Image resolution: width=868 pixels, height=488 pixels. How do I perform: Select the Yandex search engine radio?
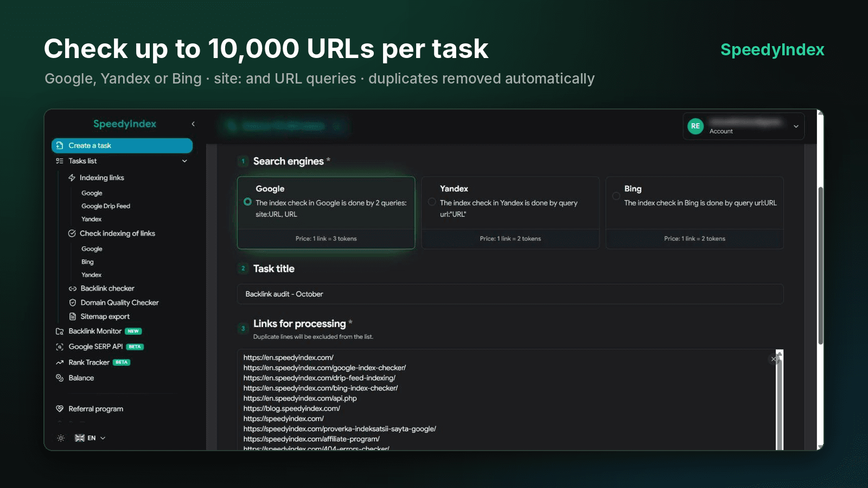tap(432, 202)
